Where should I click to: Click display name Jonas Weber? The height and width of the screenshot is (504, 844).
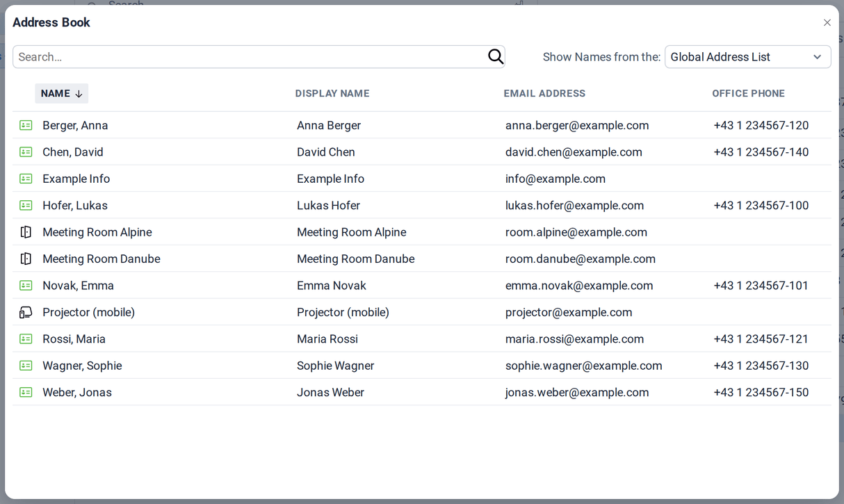pos(331,393)
